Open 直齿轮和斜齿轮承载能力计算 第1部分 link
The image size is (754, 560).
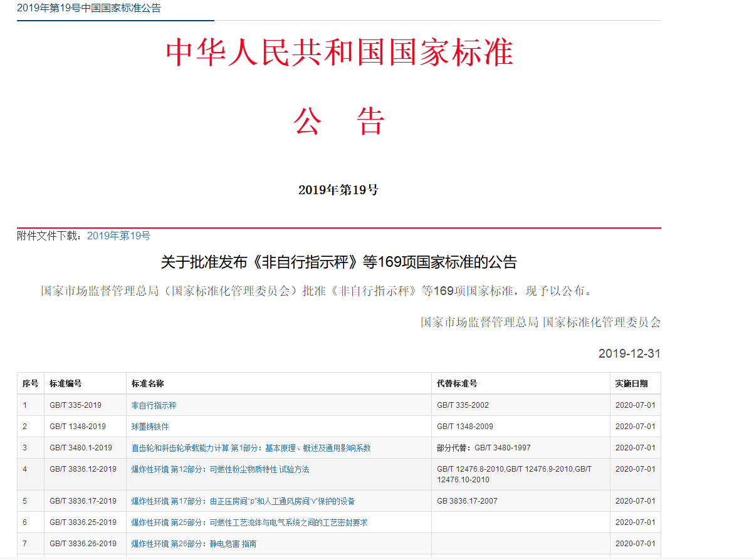251,448
